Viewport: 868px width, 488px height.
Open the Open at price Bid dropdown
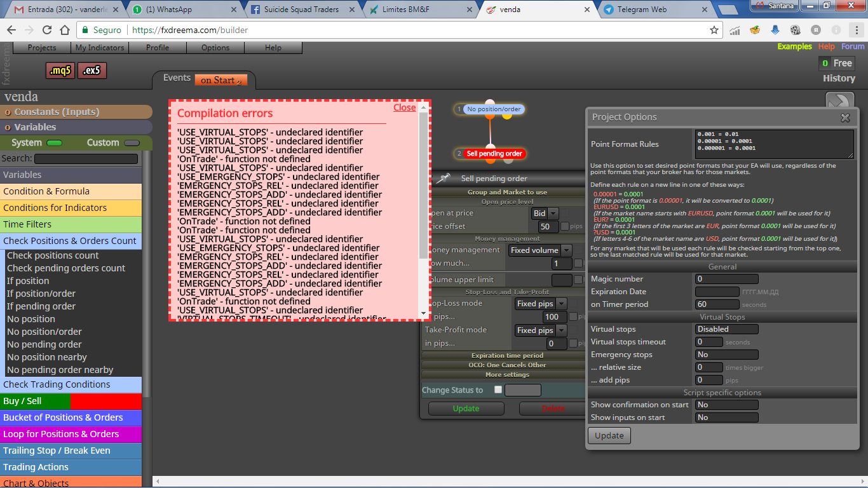[x=545, y=213]
